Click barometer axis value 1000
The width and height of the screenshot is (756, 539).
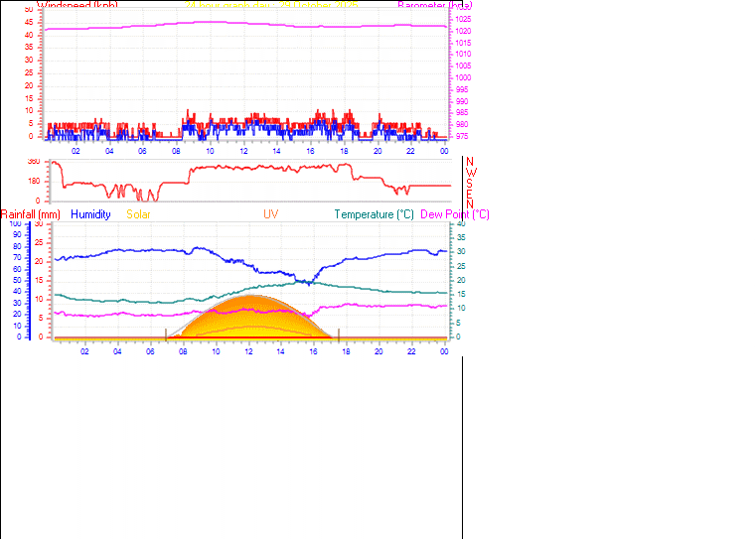463,77
